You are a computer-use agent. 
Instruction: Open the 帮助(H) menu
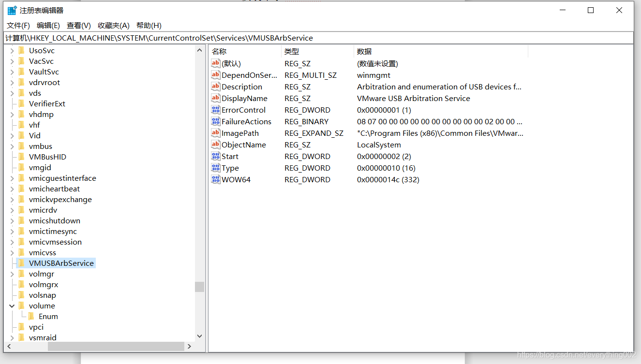[x=149, y=26]
